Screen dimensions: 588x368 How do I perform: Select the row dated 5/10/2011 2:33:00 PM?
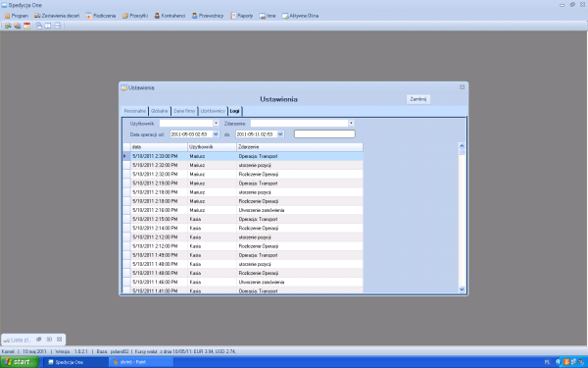coord(243,156)
